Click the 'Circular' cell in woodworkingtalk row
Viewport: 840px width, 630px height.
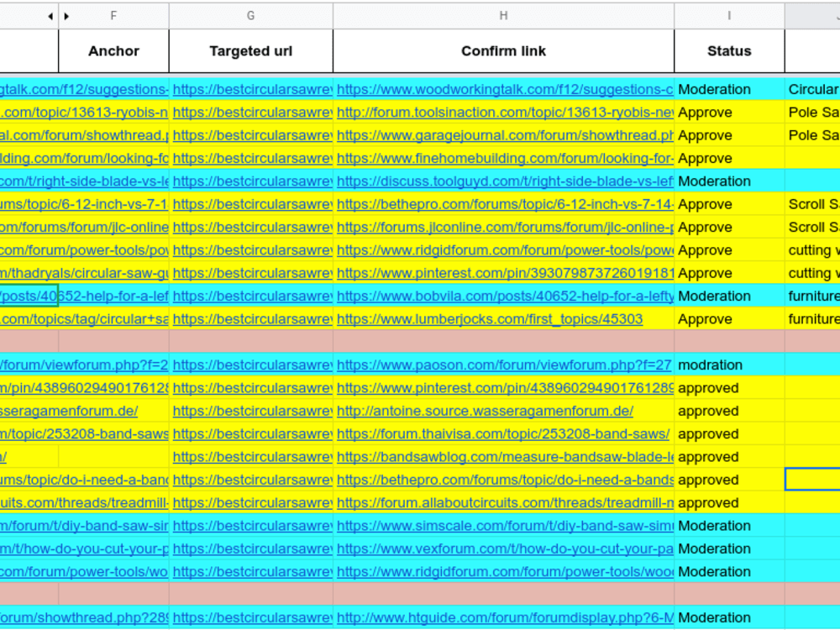pyautogui.click(x=813, y=90)
